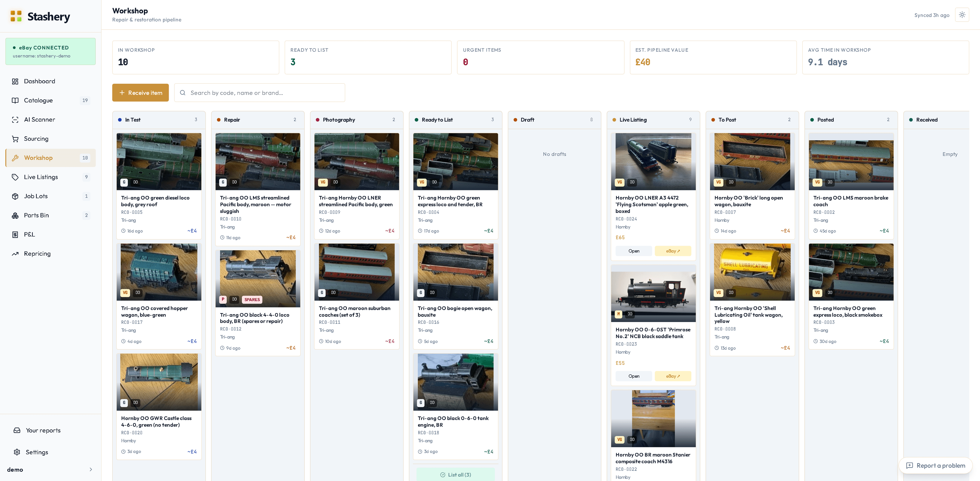Open the green diesel loco body thumbnail
The height and width of the screenshot is (481, 980).
[x=159, y=162]
